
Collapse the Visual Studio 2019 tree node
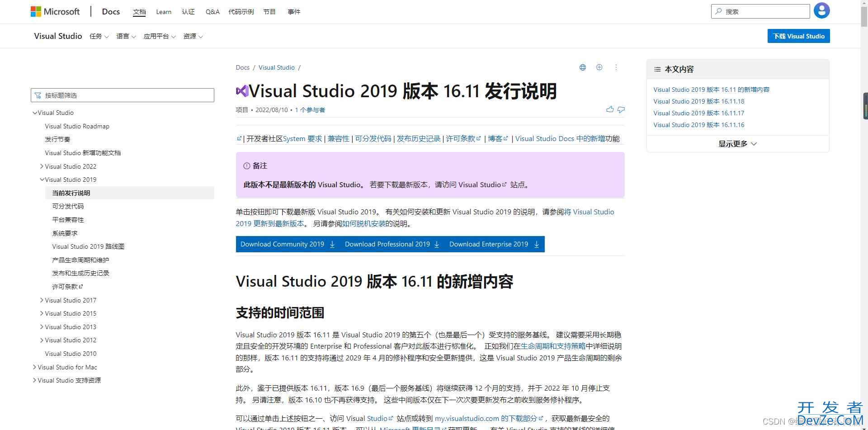point(42,180)
